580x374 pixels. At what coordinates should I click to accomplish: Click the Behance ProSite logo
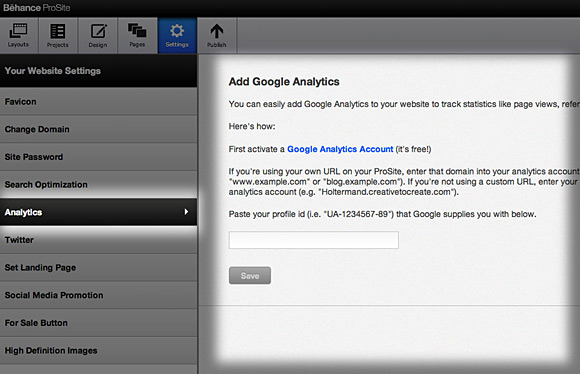coord(37,8)
